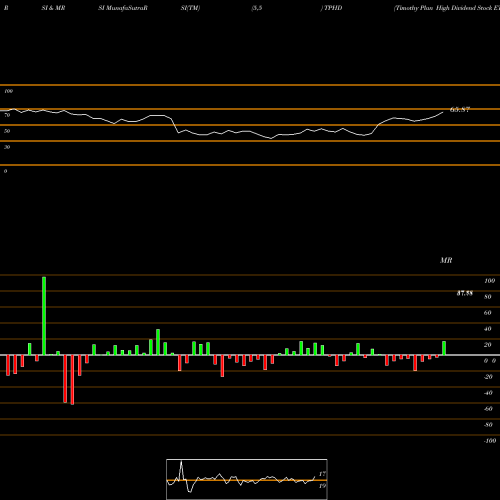Click the tallest green MR bar

coord(44,316)
